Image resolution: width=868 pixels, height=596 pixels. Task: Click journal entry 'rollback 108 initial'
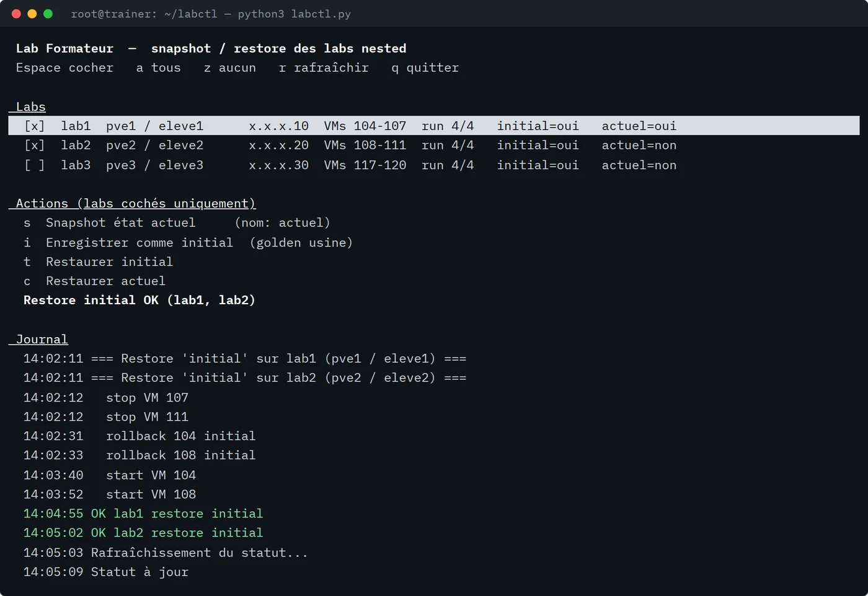point(139,455)
